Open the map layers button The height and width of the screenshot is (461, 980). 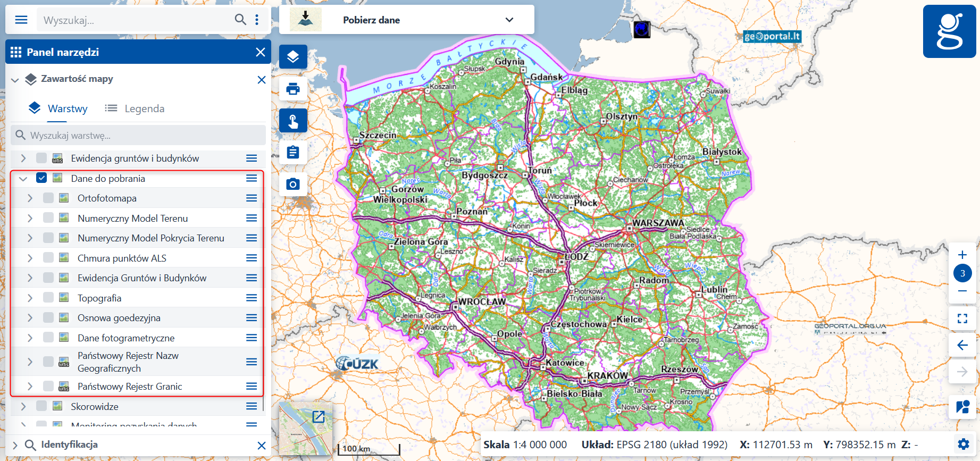pyautogui.click(x=293, y=57)
